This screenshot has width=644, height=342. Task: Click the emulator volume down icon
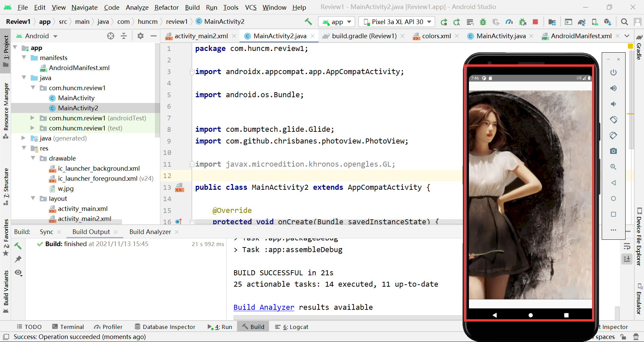pyautogui.click(x=613, y=104)
